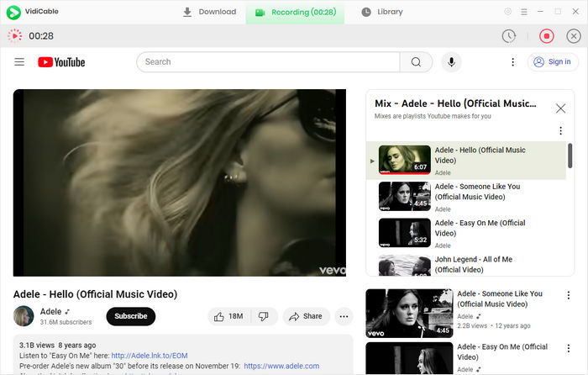Close the Mix playlist panel
This screenshot has width=588, height=375.
560,108
